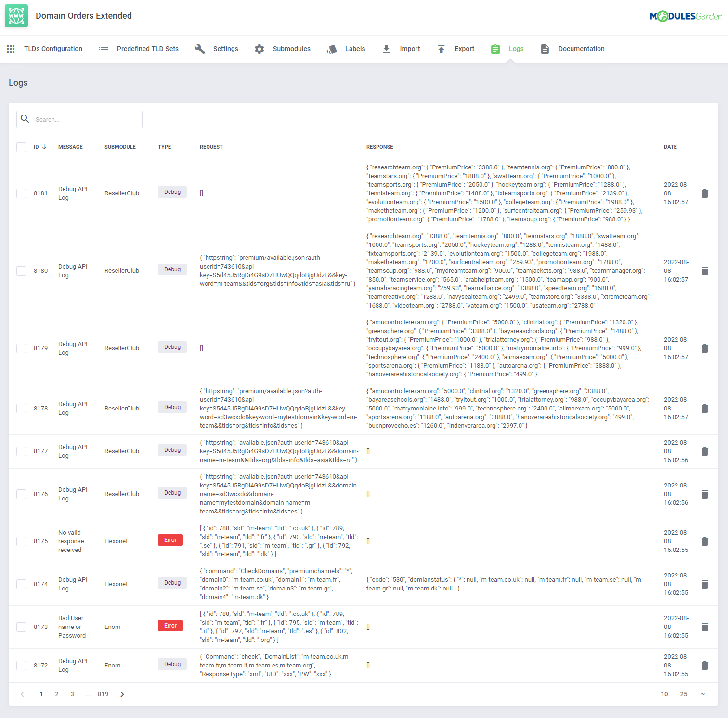Click the Import download icon
The width and height of the screenshot is (728, 718).
[x=386, y=49]
